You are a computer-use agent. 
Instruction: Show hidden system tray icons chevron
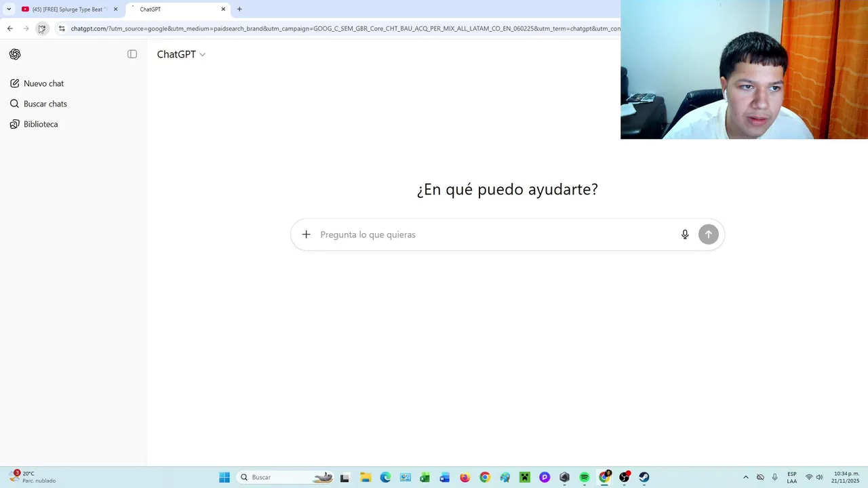746,477
